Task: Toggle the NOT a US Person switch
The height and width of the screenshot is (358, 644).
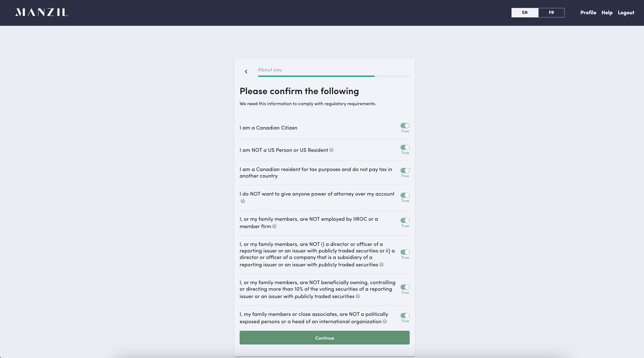Action: [405, 147]
